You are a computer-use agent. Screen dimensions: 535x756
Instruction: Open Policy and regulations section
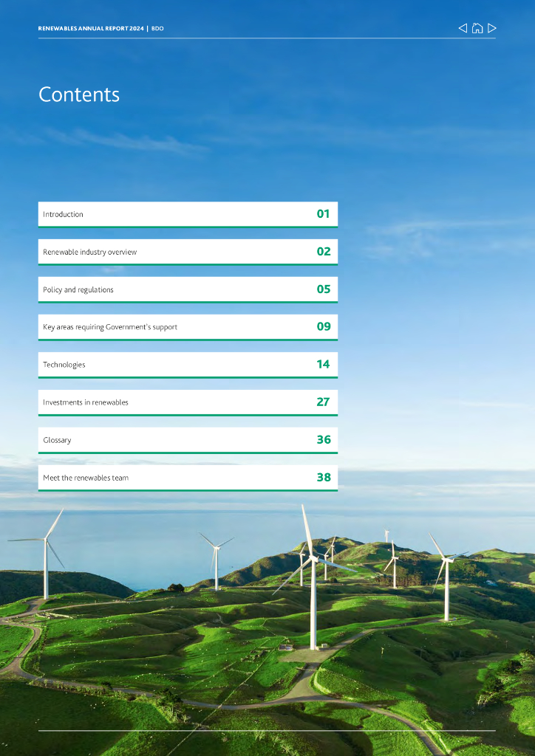click(78, 289)
